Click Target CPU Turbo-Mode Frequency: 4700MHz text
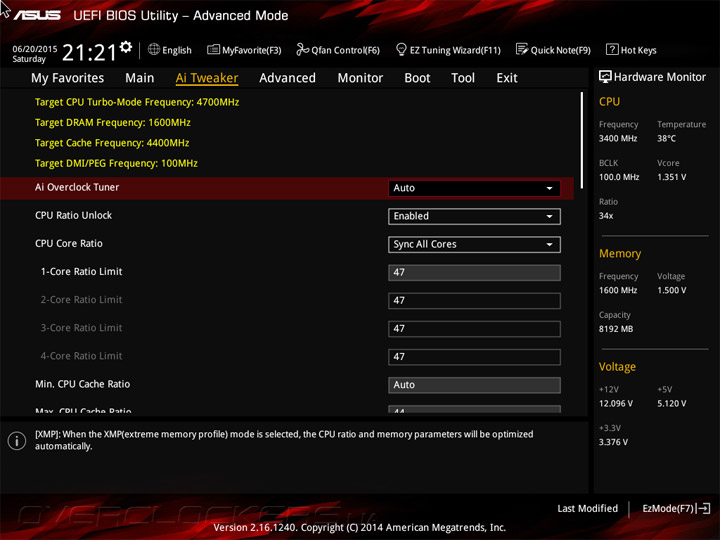The height and width of the screenshot is (540, 720). [x=137, y=102]
